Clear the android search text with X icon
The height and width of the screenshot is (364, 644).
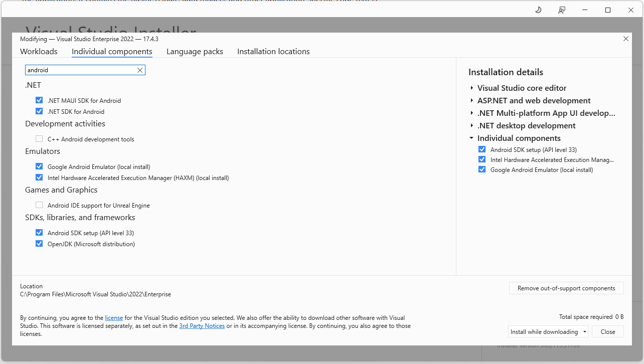[140, 70]
